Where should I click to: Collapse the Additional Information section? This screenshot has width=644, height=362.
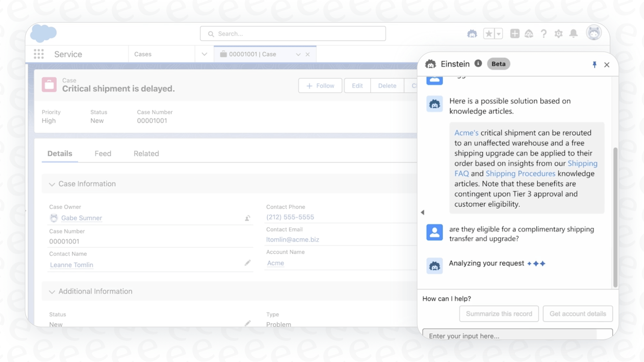click(52, 292)
